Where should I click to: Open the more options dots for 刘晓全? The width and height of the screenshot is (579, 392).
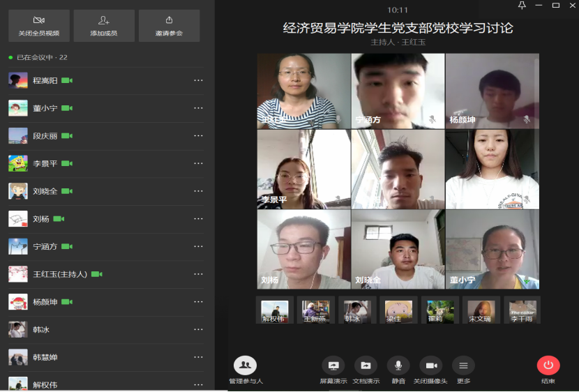click(x=198, y=191)
